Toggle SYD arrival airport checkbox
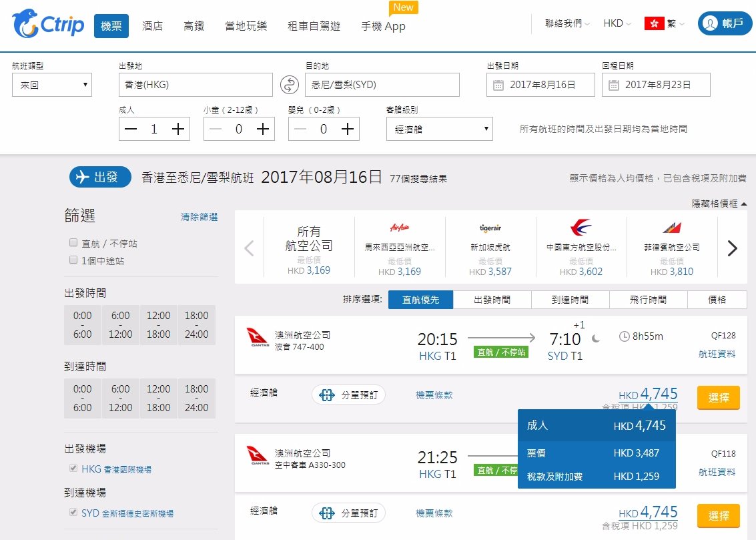This screenshot has width=756, height=540. pyautogui.click(x=73, y=512)
